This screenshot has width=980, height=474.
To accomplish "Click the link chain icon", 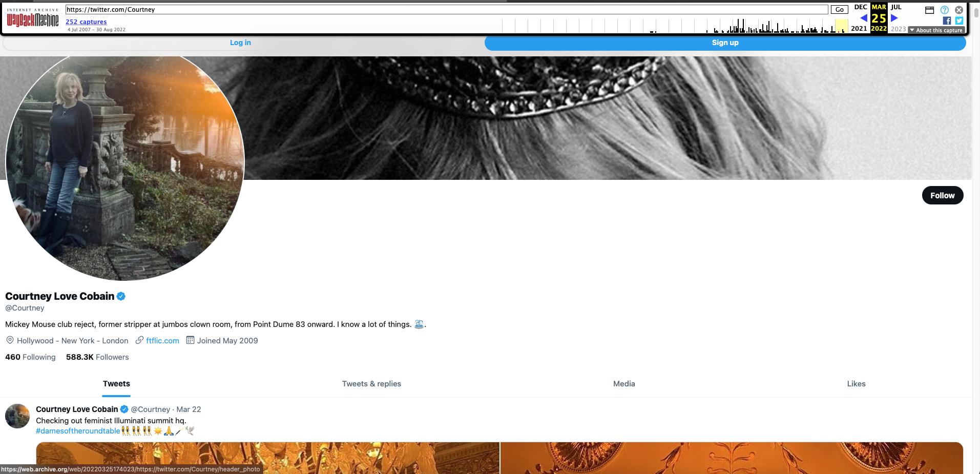I will (x=139, y=340).
